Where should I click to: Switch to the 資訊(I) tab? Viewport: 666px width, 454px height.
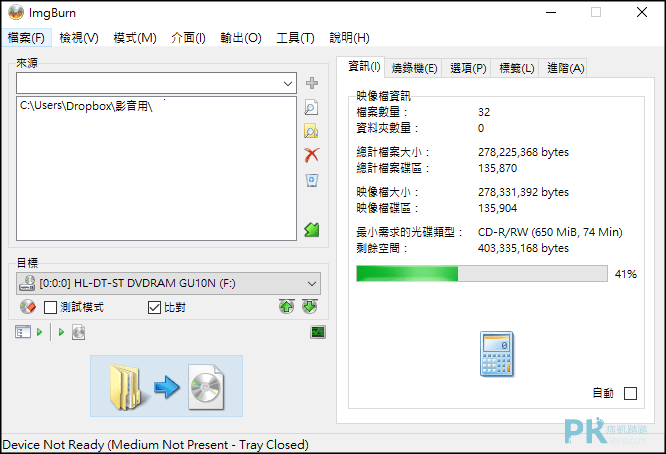(364, 67)
